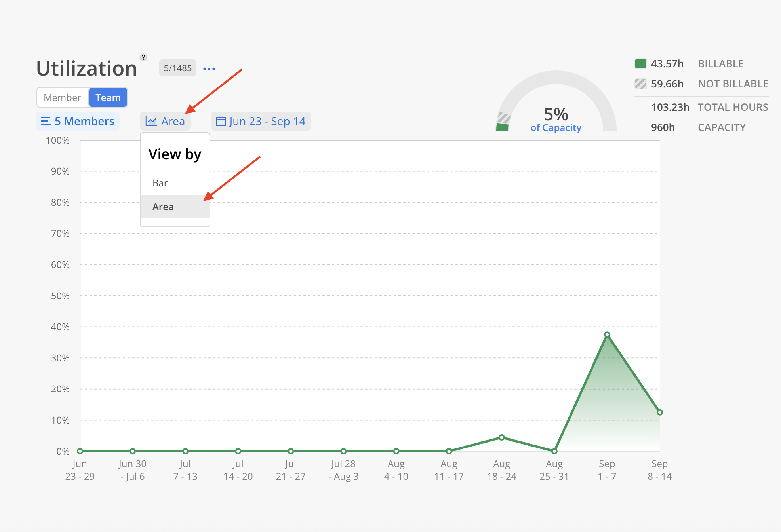The height and width of the screenshot is (532, 781).
Task: Click the Utilization heading
Action: click(x=87, y=68)
